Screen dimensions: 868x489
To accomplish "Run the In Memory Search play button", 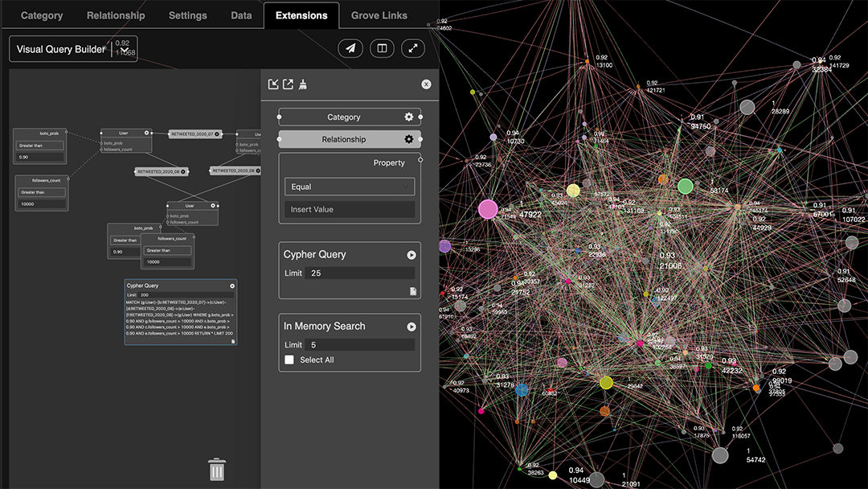I will coord(411,327).
